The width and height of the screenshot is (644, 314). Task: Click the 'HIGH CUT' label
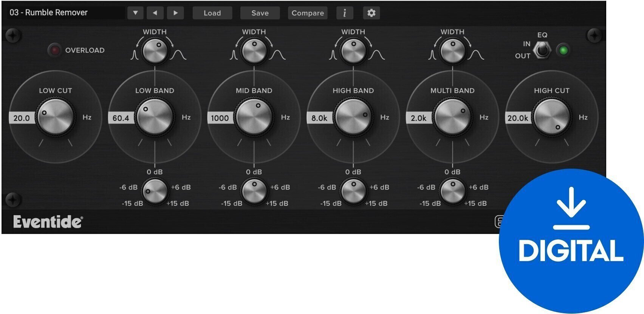(552, 91)
